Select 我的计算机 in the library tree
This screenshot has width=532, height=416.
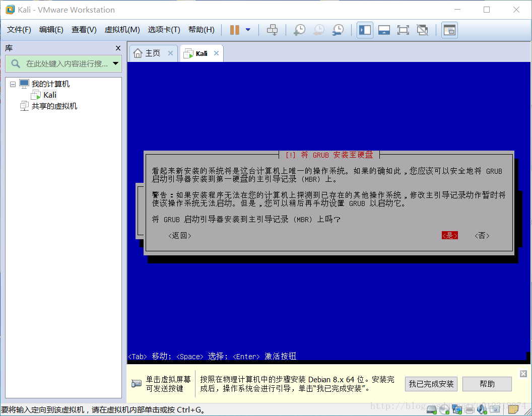[x=50, y=84]
